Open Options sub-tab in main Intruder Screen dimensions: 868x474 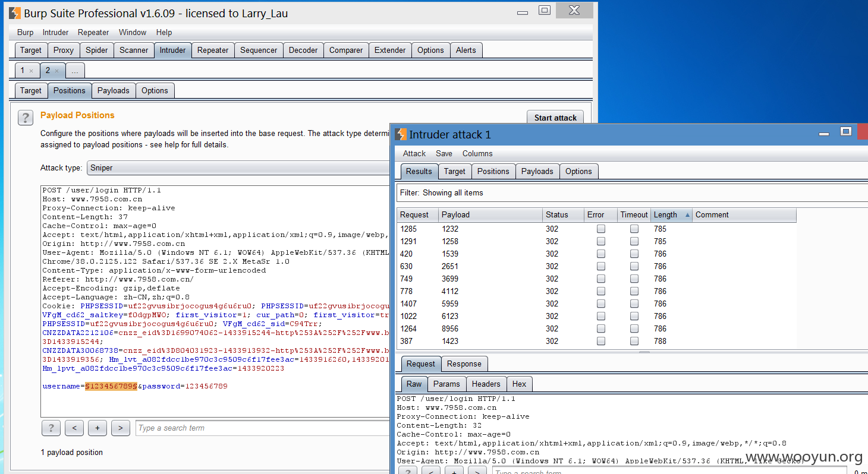[155, 91]
